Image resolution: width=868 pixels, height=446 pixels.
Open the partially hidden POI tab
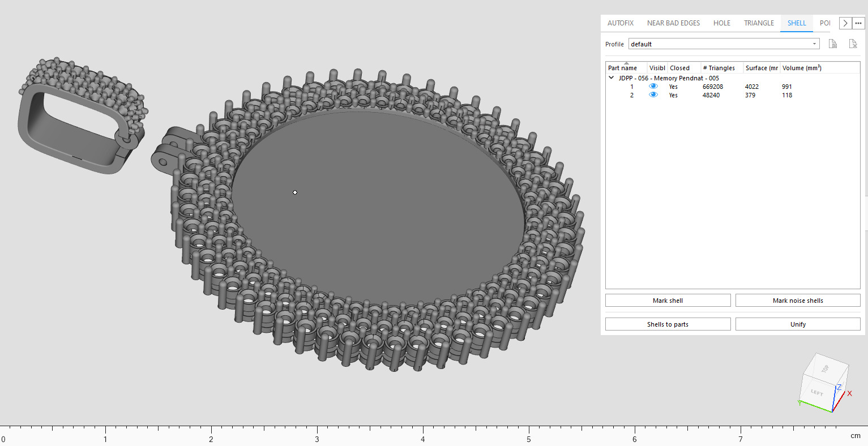(825, 23)
